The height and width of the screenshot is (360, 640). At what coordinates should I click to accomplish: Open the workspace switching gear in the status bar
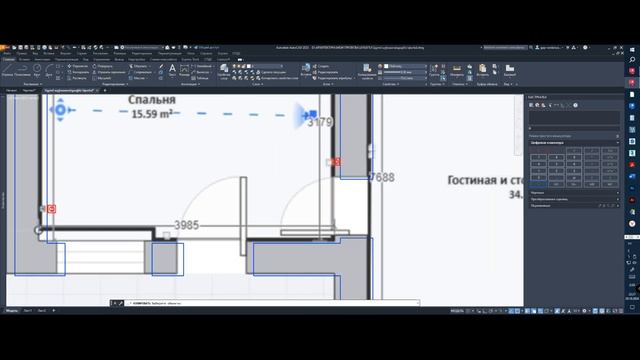tap(584, 311)
